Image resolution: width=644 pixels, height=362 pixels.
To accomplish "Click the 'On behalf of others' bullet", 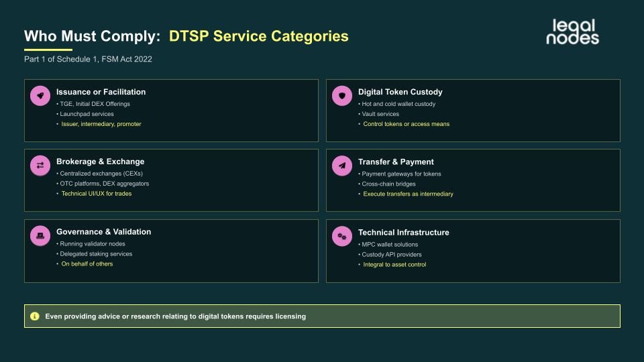I will [x=85, y=264].
